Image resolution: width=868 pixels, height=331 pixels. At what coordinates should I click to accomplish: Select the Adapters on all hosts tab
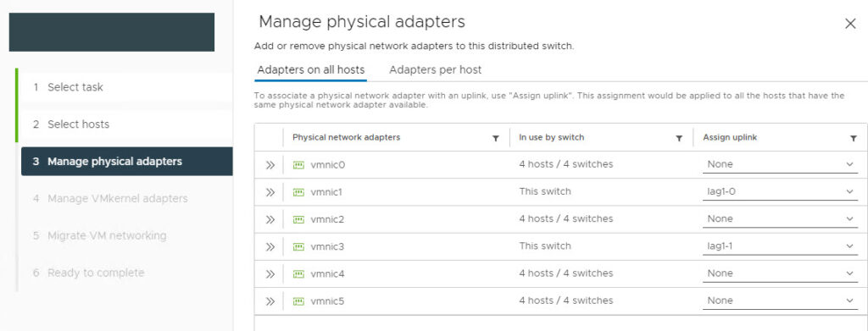click(x=310, y=70)
